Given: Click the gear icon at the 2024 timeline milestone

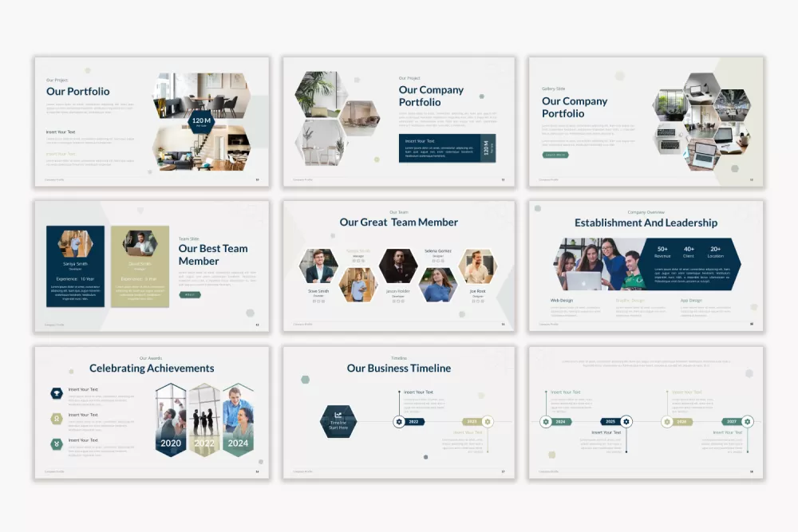Looking at the screenshot, I should [x=544, y=422].
